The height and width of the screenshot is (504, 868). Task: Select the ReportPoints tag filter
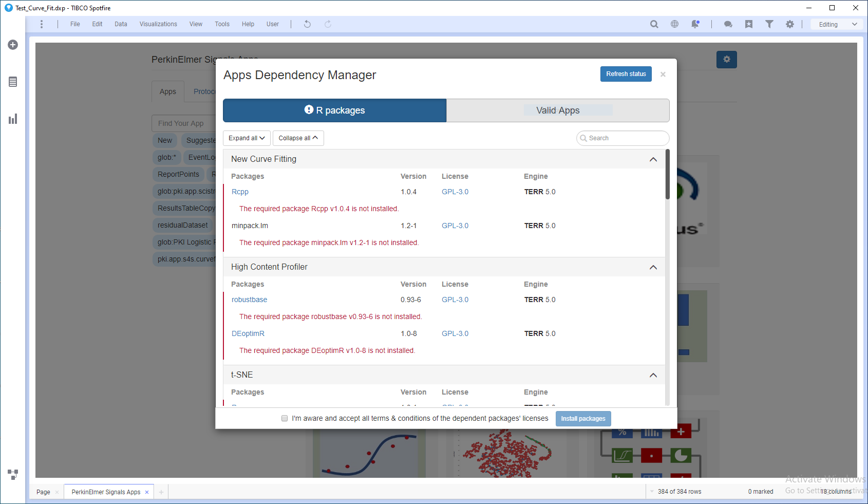(178, 174)
